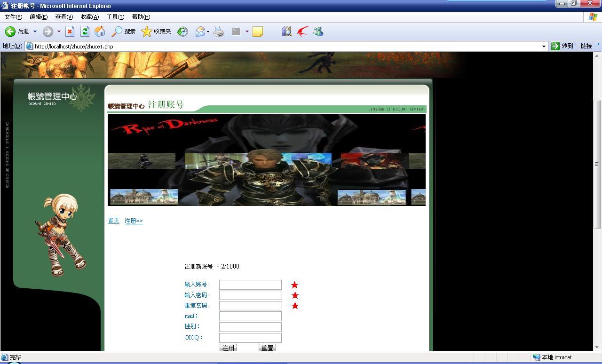Click the 输入账号 account input field

[250, 285]
